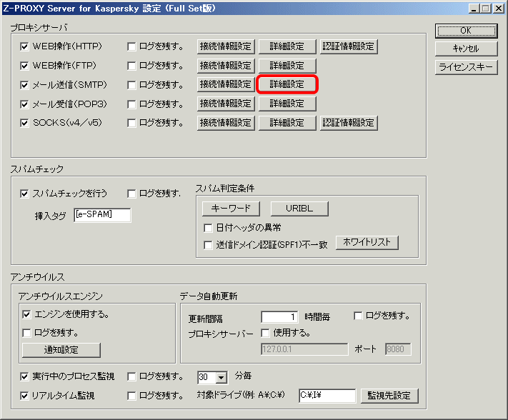
Task: Uncheck the WEB操作(FTP) checkbox
Action: click(x=24, y=66)
